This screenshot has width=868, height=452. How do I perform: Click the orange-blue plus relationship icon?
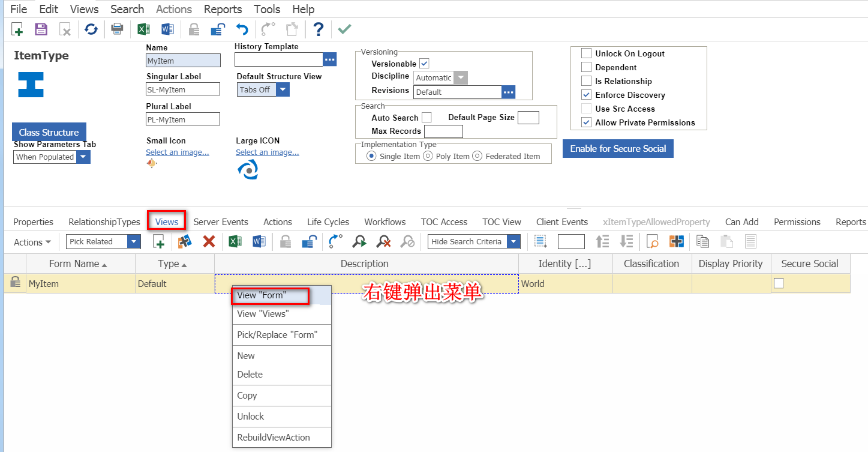click(x=677, y=242)
